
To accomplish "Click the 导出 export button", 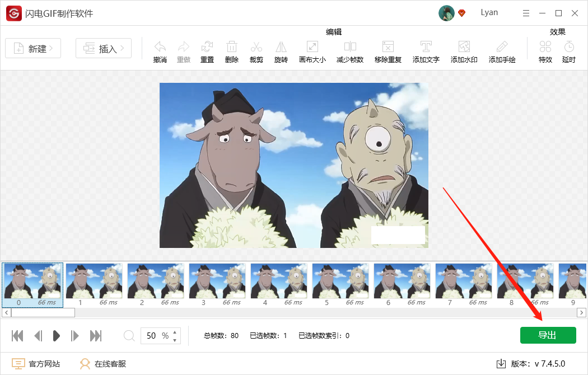I will (x=548, y=335).
